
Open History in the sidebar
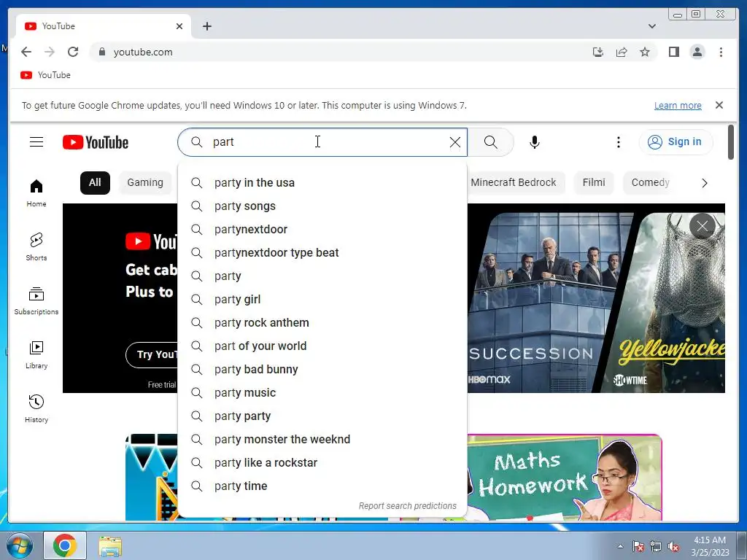[36, 408]
